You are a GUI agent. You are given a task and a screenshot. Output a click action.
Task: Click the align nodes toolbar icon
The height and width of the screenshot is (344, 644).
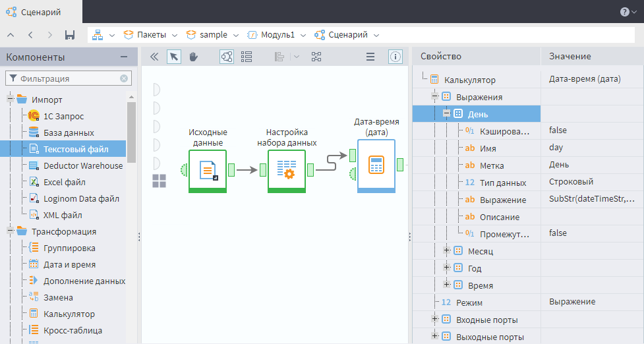click(x=279, y=57)
